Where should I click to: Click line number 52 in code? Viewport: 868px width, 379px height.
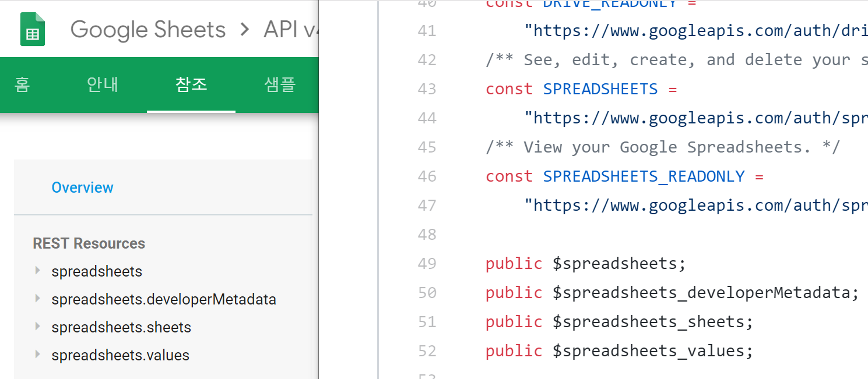(427, 351)
